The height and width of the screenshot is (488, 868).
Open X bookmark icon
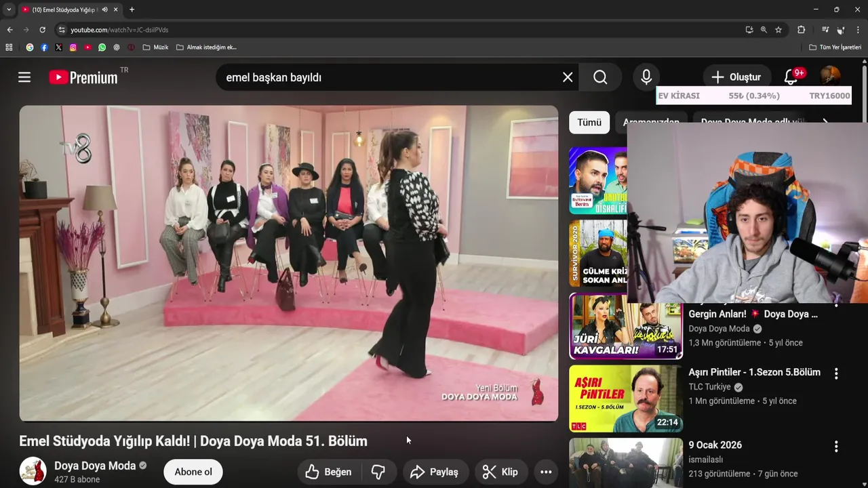[x=58, y=47]
